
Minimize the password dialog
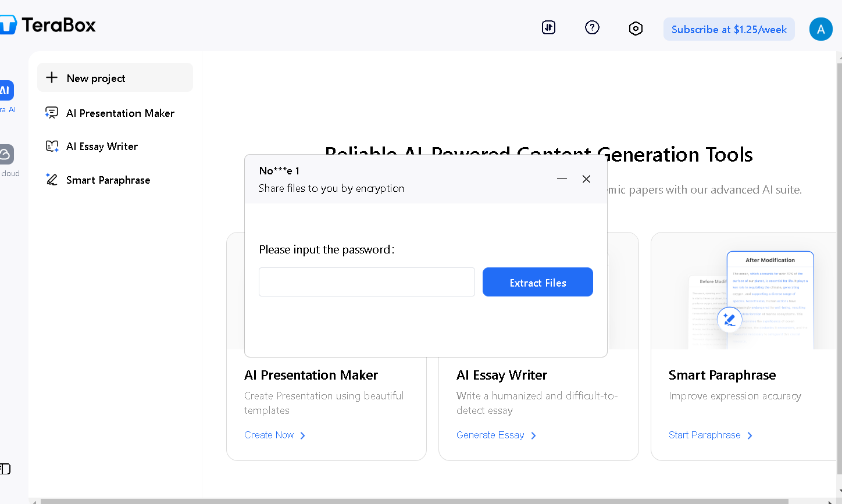(x=562, y=179)
